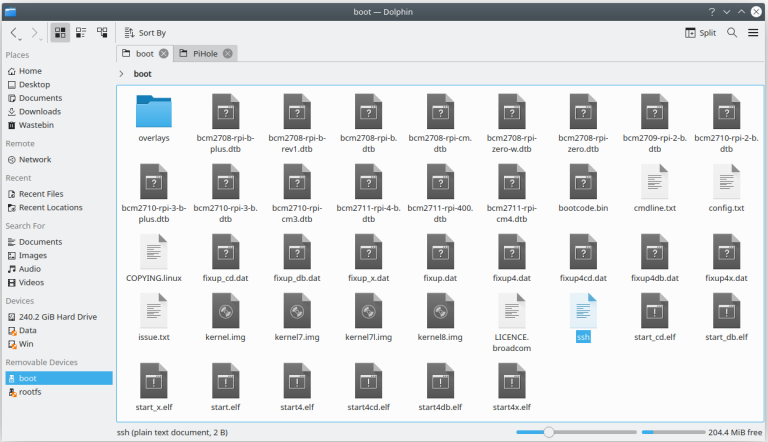Open the Sort By menu
This screenshot has height=442, width=768.
(145, 33)
